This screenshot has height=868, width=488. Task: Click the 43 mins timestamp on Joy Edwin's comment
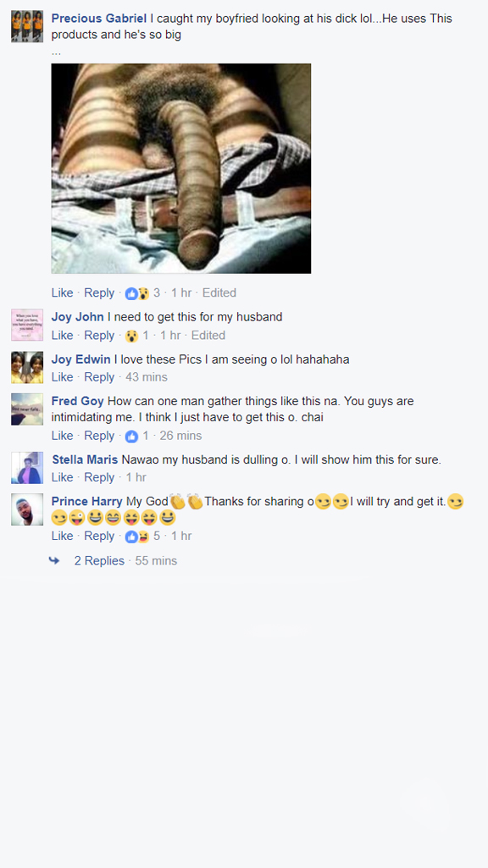[146, 377]
